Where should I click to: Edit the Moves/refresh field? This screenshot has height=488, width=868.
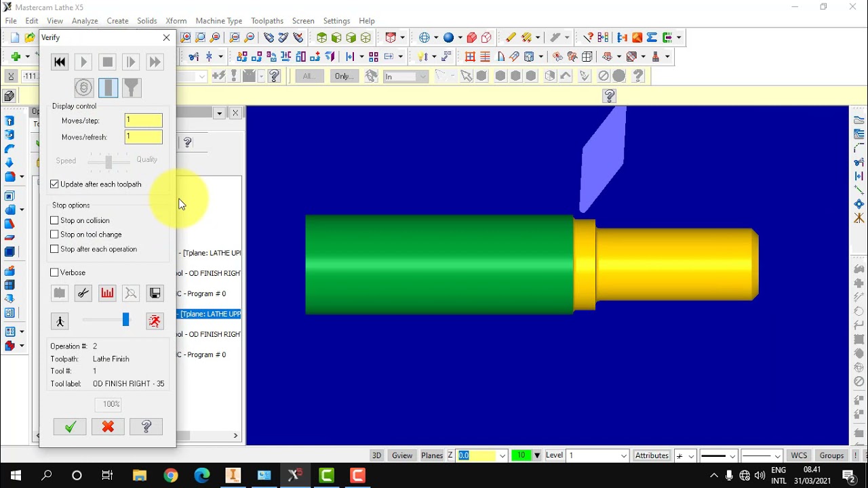[x=143, y=137]
